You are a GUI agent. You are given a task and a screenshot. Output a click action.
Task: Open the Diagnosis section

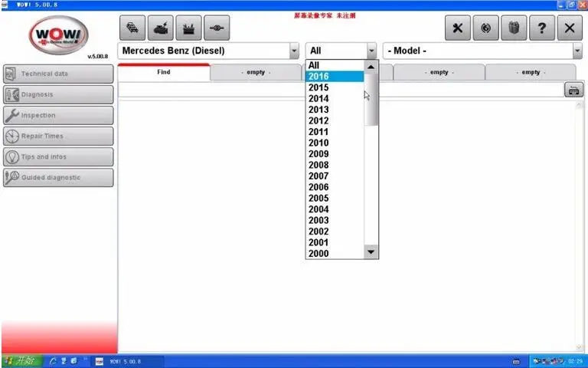(x=58, y=94)
